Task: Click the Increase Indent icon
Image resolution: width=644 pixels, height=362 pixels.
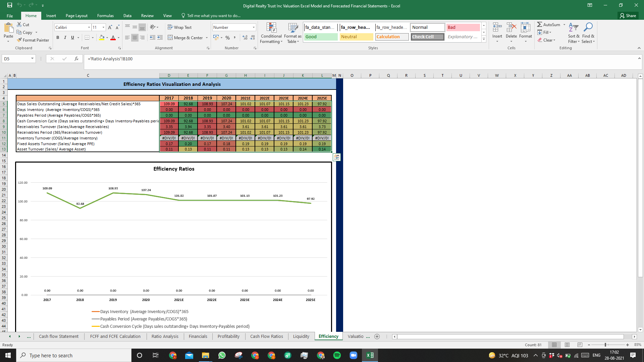Action: (160, 38)
